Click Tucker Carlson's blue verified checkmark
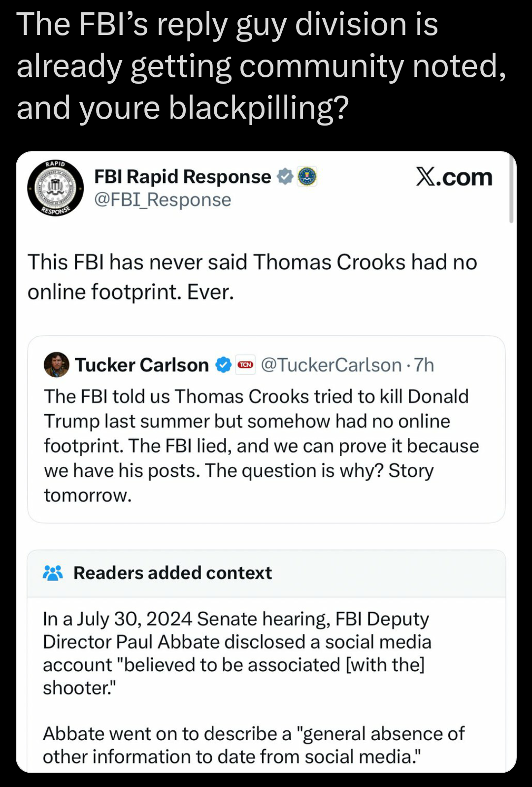This screenshot has width=532, height=787. click(223, 365)
